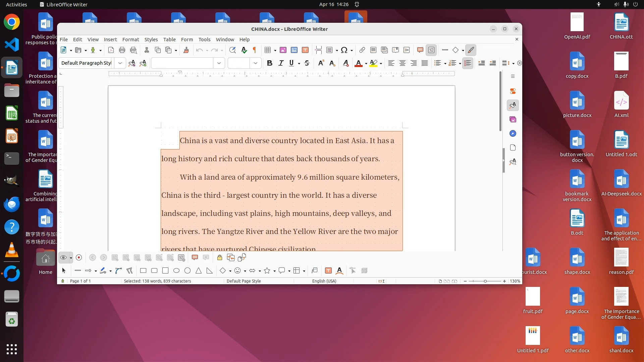Click Default Page Style in status bar
Image resolution: width=644 pixels, height=362 pixels.
[x=244, y=281]
